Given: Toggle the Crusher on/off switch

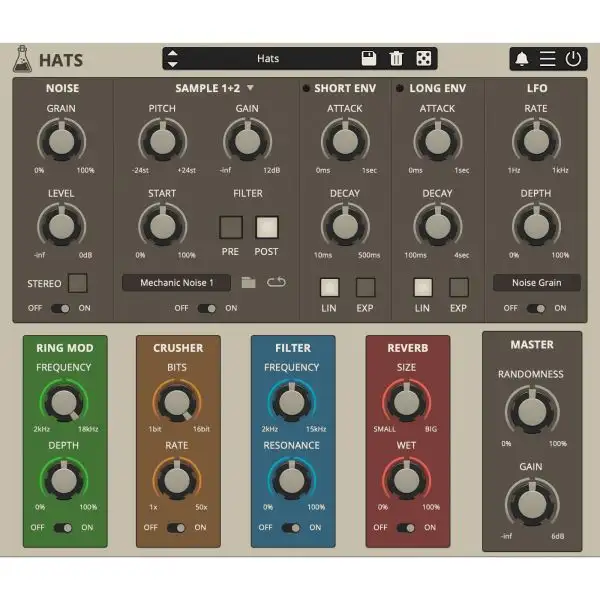Looking at the screenshot, I should (x=178, y=527).
